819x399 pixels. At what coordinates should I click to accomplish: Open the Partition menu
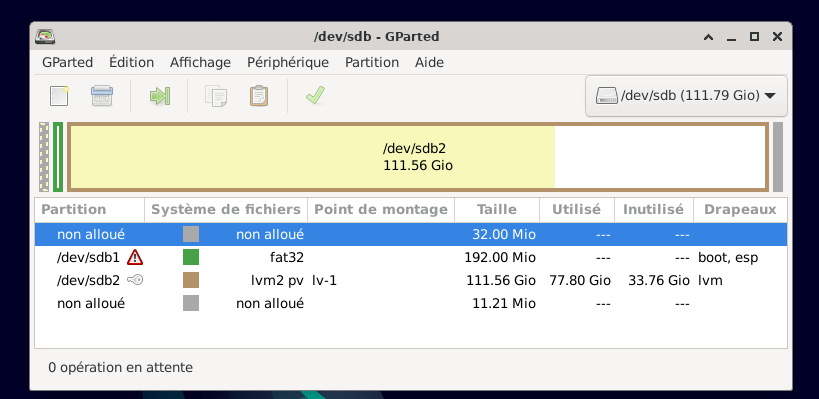[372, 63]
